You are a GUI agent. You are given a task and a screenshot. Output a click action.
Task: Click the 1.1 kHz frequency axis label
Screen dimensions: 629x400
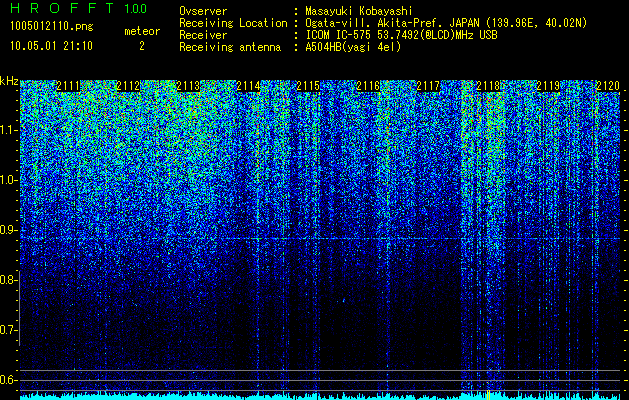(x=8, y=130)
